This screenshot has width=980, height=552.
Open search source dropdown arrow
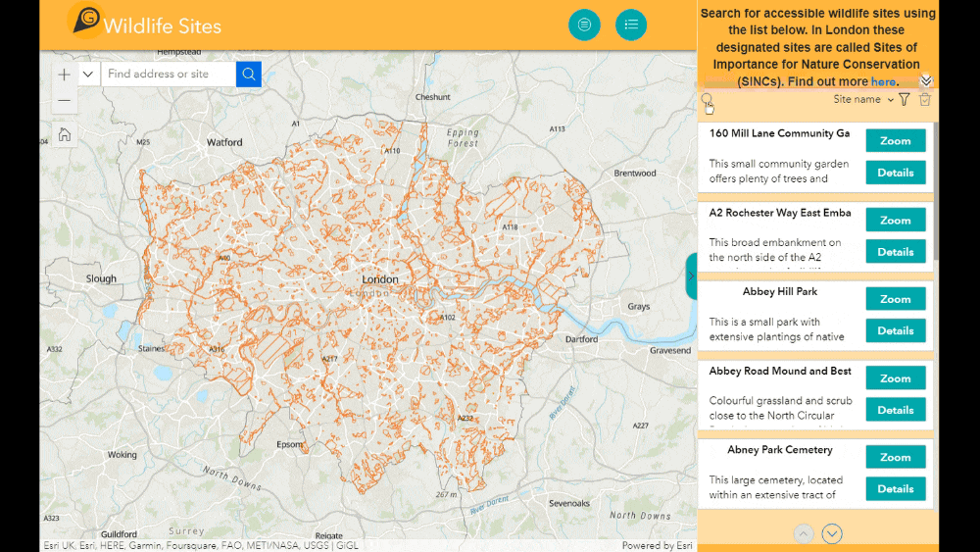pyautogui.click(x=88, y=74)
